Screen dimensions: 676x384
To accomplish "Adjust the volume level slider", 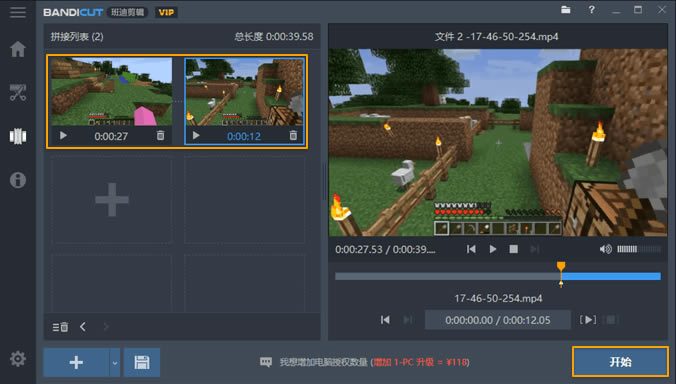I will (x=639, y=249).
